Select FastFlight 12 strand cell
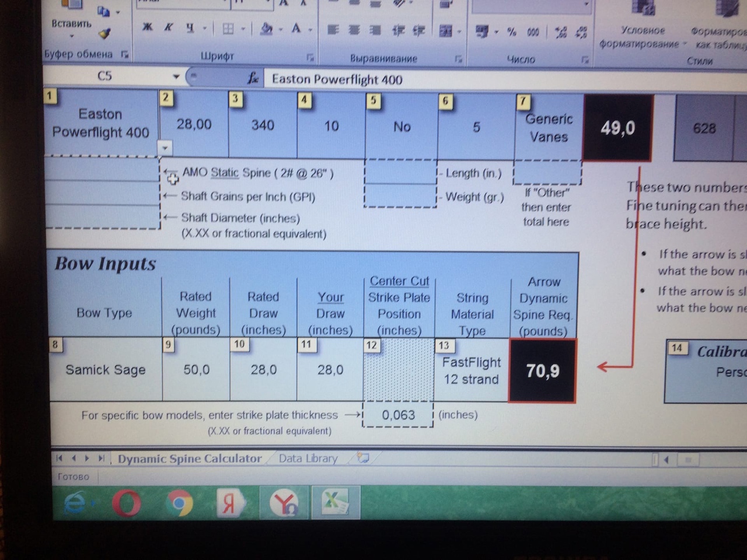Viewport: 747px width, 560px height. click(x=472, y=370)
